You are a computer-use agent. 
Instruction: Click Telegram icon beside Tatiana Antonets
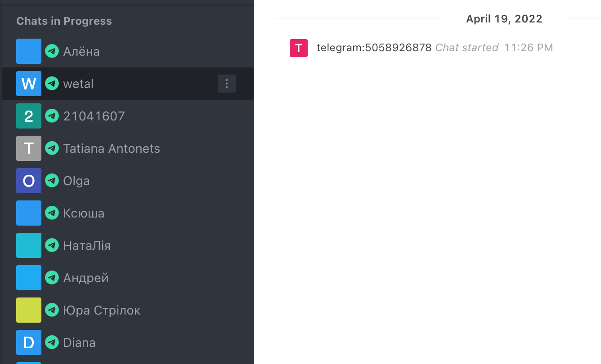tap(52, 148)
